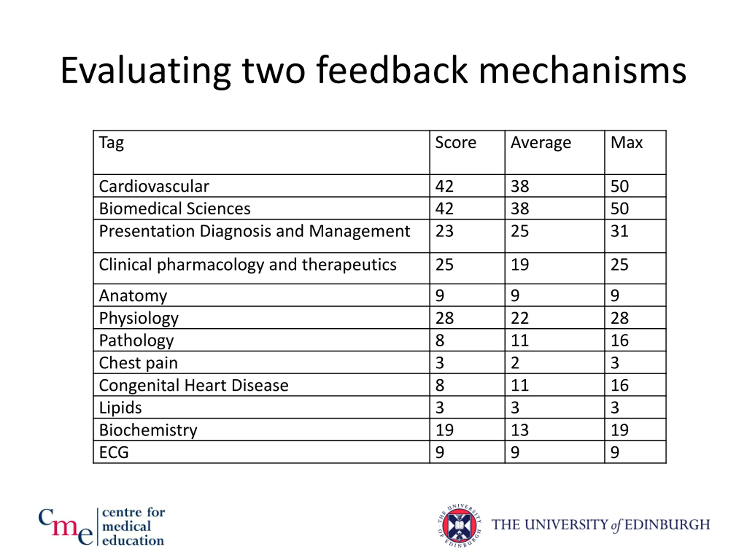747x560 pixels.
Task: Click the 'centre for medical education' text
Action: (133, 526)
